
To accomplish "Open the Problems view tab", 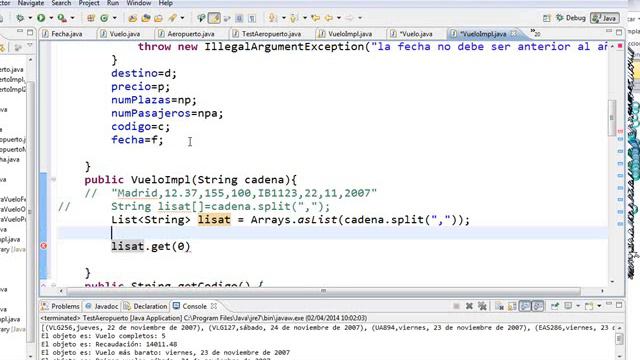I will 61,306.
